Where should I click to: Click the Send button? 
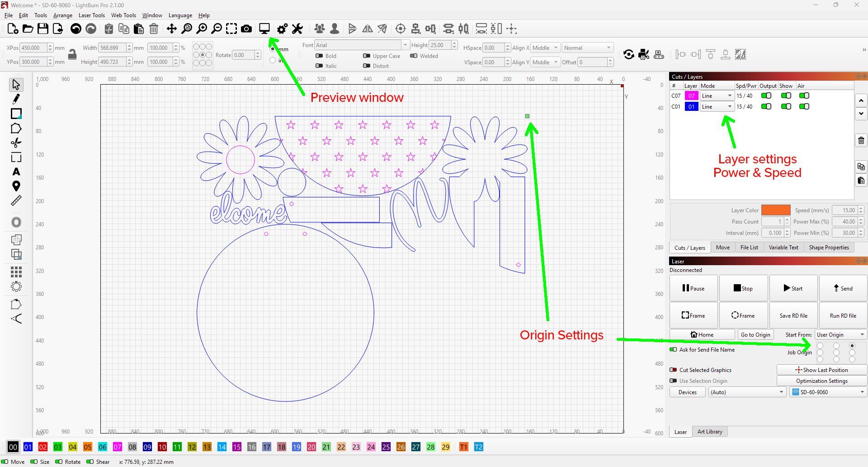pyautogui.click(x=843, y=288)
